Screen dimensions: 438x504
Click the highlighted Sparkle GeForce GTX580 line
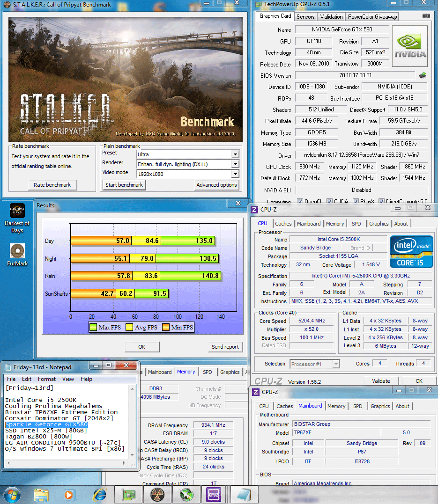point(46,424)
